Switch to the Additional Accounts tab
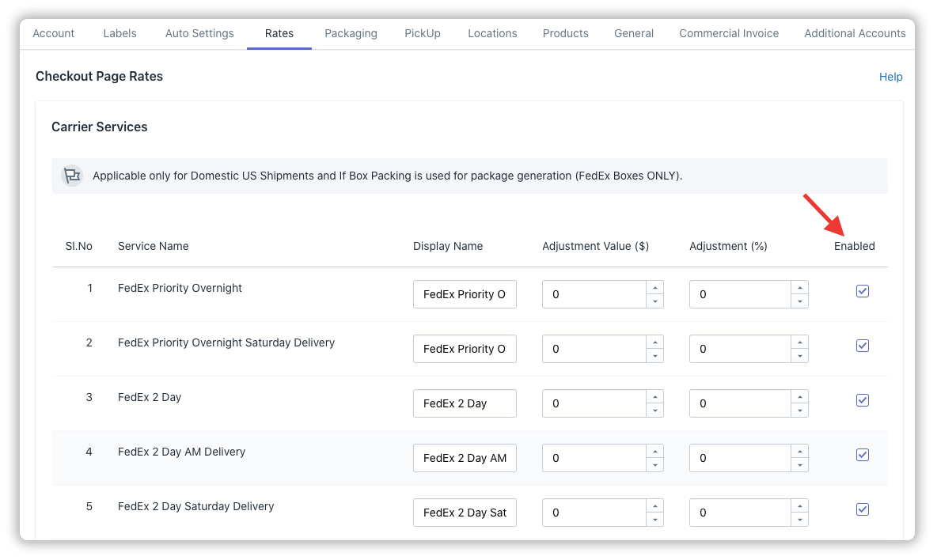 855,33
